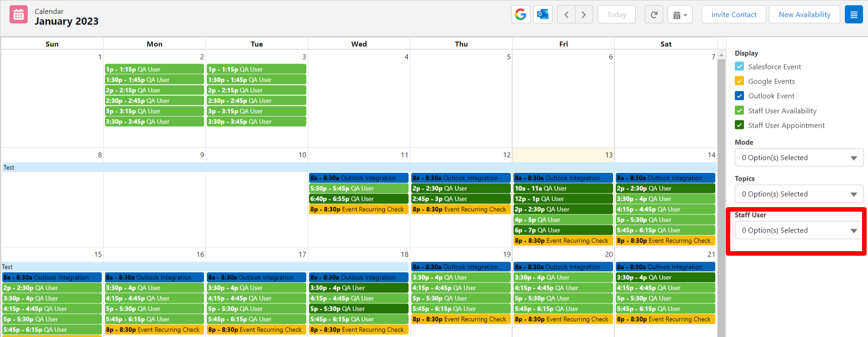Click the Google sync icon
Viewport: 868px width, 337px height.
click(520, 15)
